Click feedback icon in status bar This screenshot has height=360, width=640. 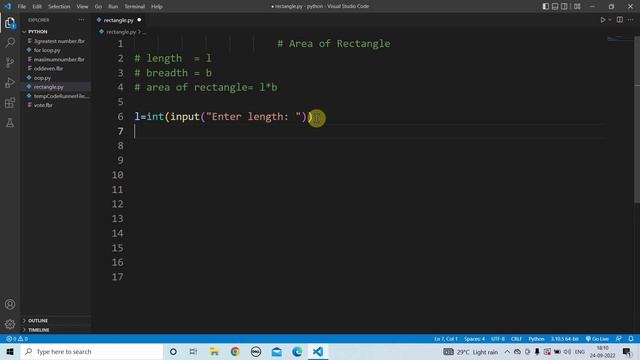point(618,339)
